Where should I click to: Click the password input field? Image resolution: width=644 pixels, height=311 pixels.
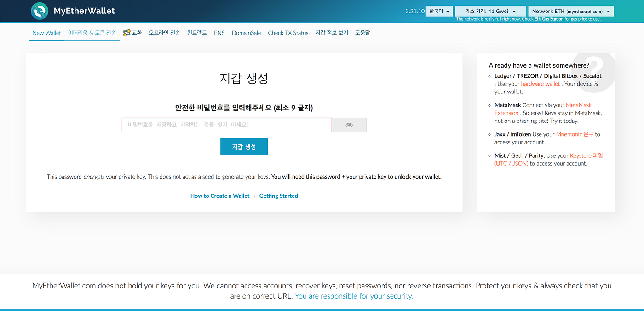(x=227, y=125)
